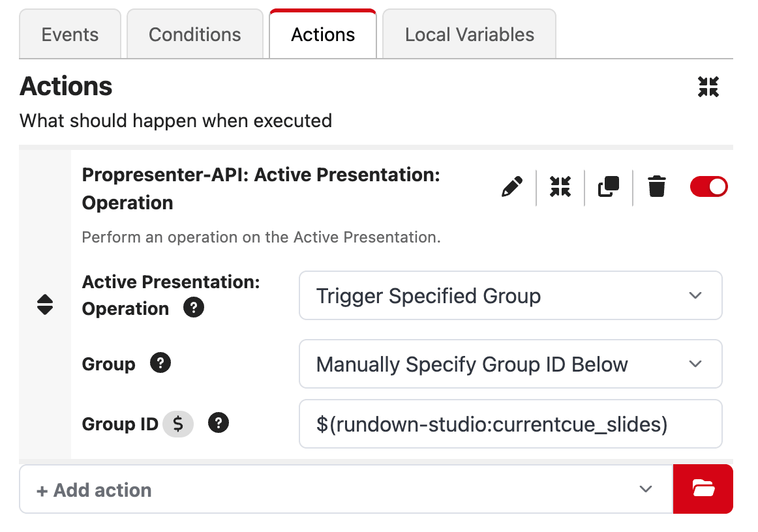Image resolution: width=758 pixels, height=532 pixels.
Task: Open the Conditions tab
Action: 195,35
